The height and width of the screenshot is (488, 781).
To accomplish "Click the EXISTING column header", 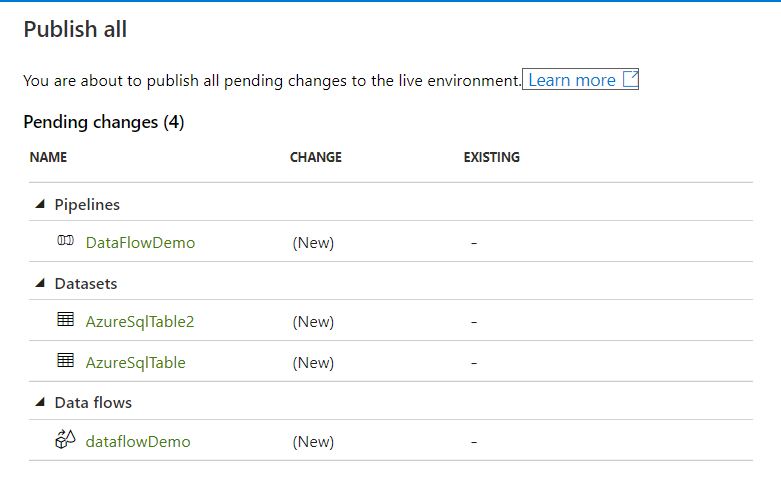I will [x=492, y=158].
